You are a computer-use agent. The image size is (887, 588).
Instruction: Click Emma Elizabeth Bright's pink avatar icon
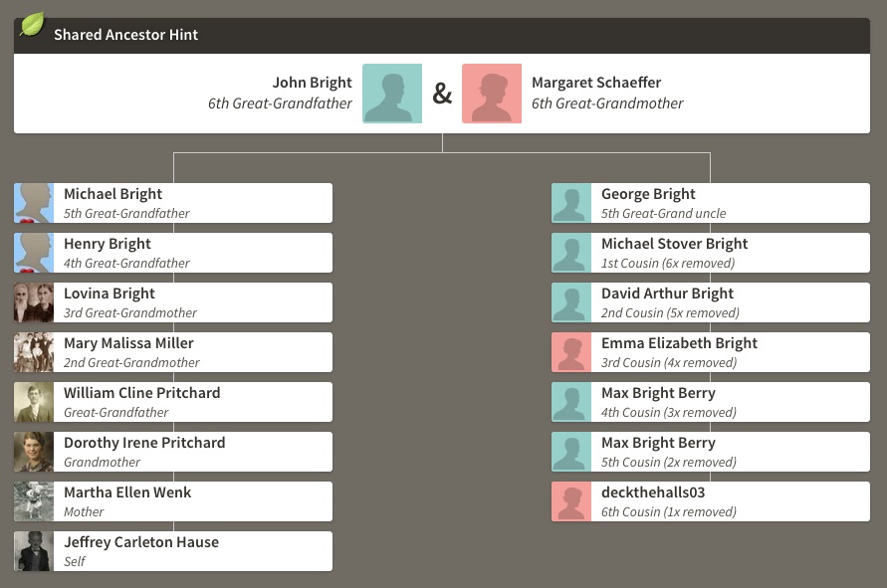click(571, 352)
